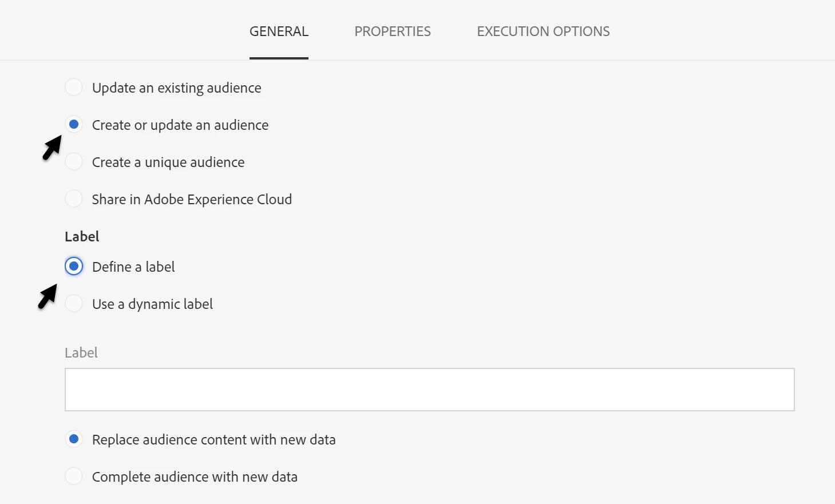Select the 'Complete audience with new data' radio button
The height and width of the screenshot is (504, 835).
(74, 477)
